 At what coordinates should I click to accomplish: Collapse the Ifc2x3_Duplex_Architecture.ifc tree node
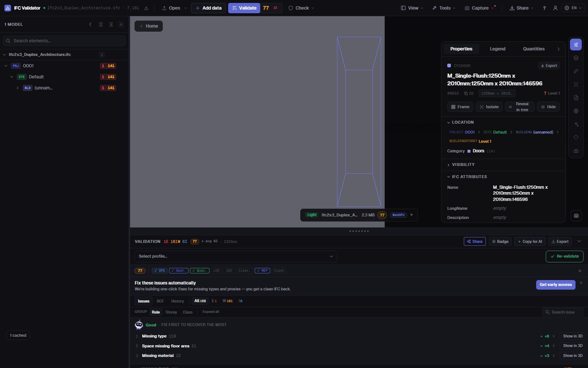4,54
